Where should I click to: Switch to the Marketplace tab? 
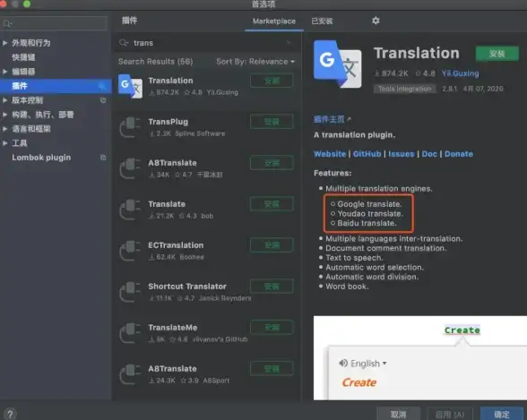274,21
